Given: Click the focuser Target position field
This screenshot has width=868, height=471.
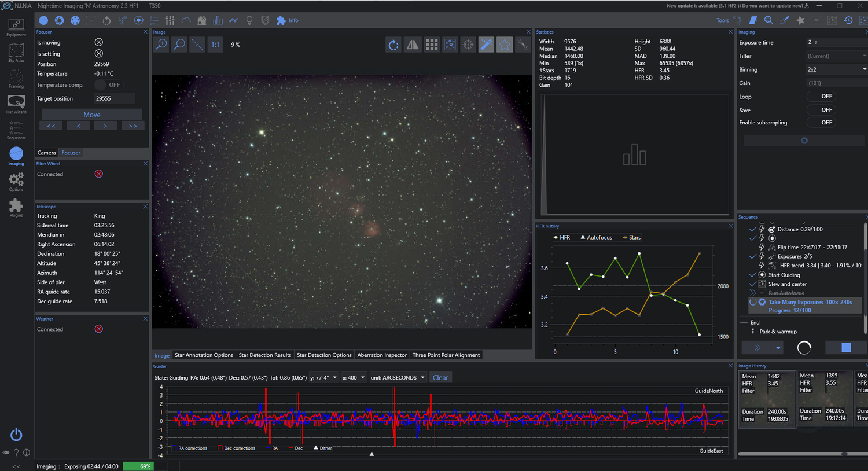Looking at the screenshot, I should coord(114,98).
